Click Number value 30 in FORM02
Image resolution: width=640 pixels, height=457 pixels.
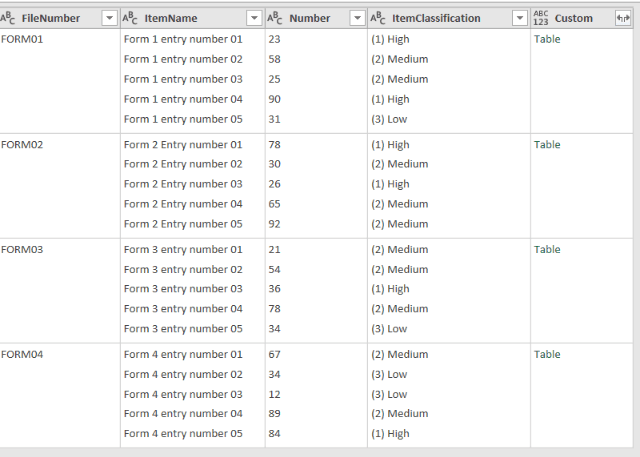(x=274, y=164)
